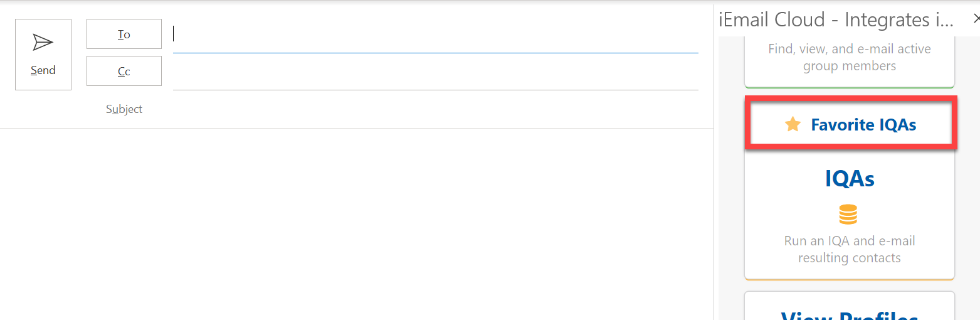Image resolution: width=980 pixels, height=320 pixels.
Task: Open the Cc recipients picker button
Action: click(124, 71)
